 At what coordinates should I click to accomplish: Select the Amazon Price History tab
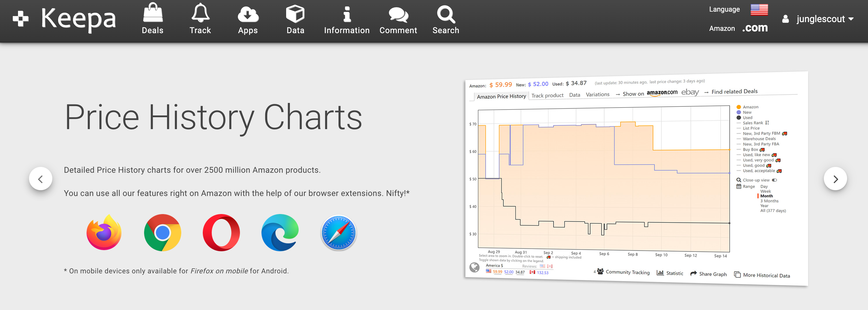click(501, 97)
